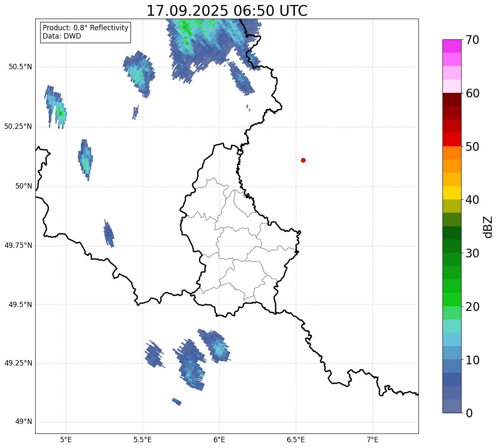Click the title "17.09.2025 06:50 UTC"
Screen dimensions: 498x448
click(x=227, y=10)
